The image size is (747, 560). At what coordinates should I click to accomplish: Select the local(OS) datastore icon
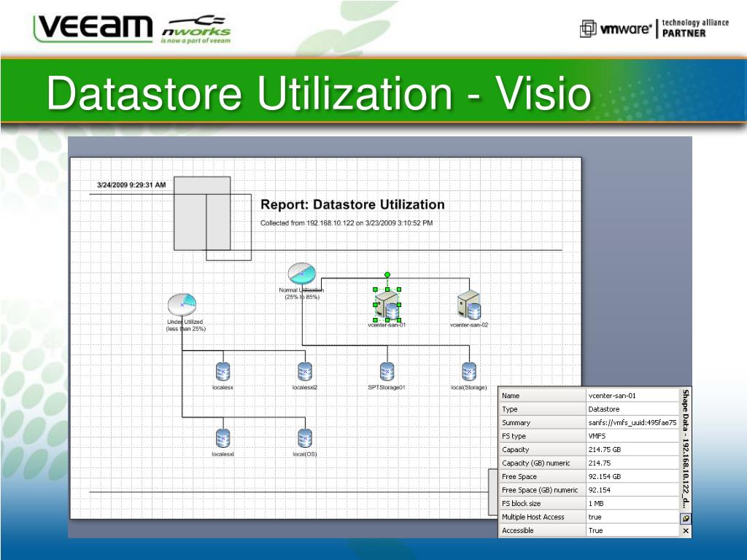305,438
